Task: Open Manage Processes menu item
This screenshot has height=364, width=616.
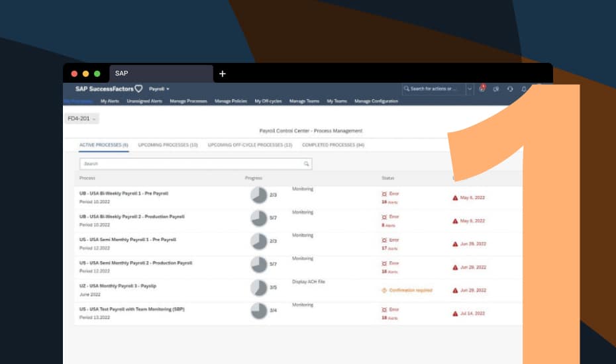Action: click(x=188, y=101)
